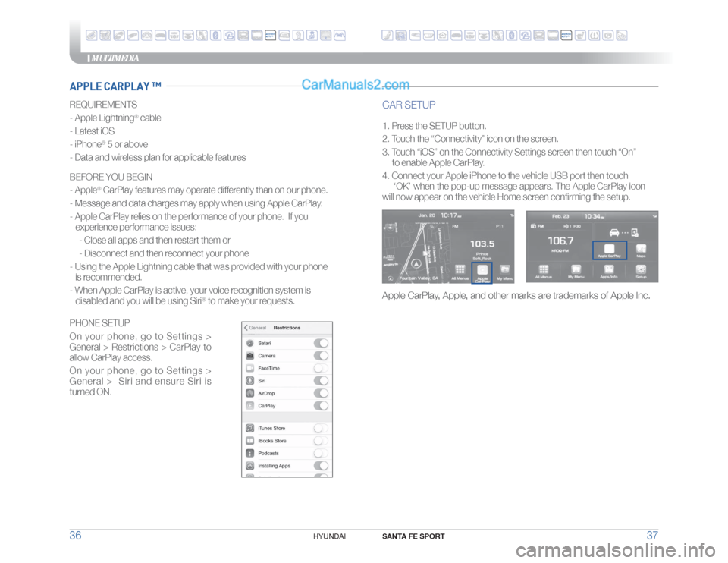Screen dimensions: 728x563
Task: Click the PHONE SETUP heading
Action: point(99,322)
